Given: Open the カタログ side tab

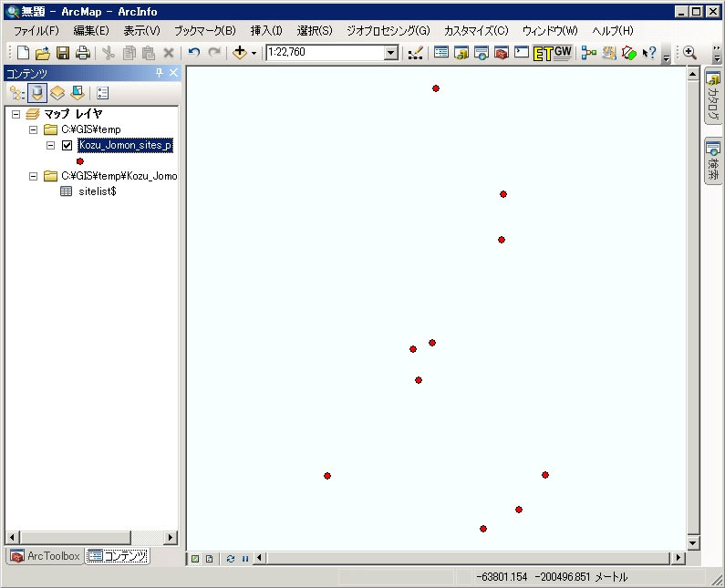Looking at the screenshot, I should tap(713, 96).
